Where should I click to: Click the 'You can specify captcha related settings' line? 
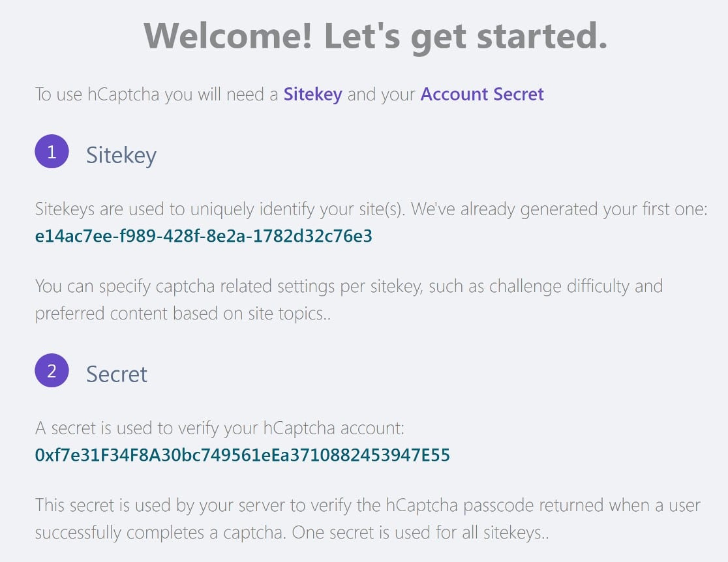click(x=349, y=286)
